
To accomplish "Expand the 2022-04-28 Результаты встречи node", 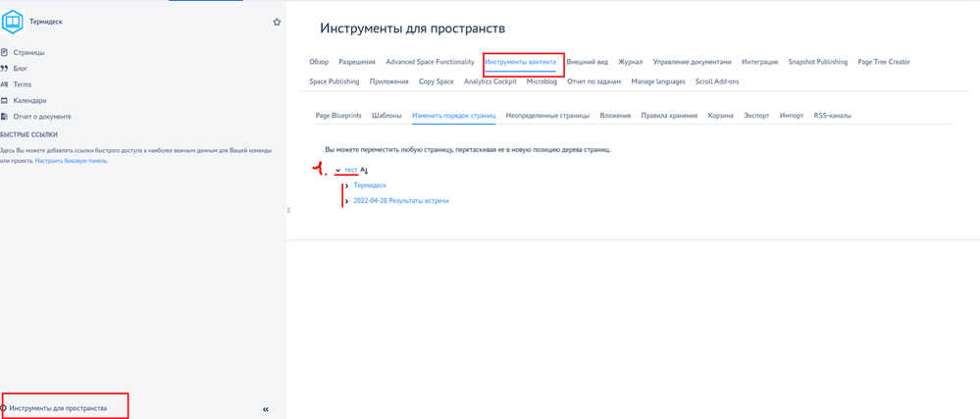I will tap(347, 201).
